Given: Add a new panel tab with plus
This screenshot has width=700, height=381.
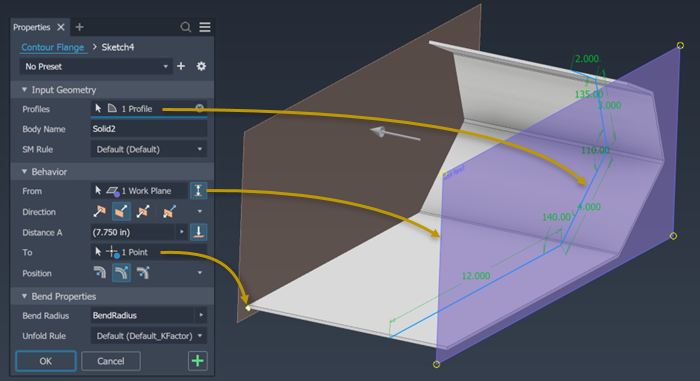Looking at the screenshot, I should click(x=79, y=27).
